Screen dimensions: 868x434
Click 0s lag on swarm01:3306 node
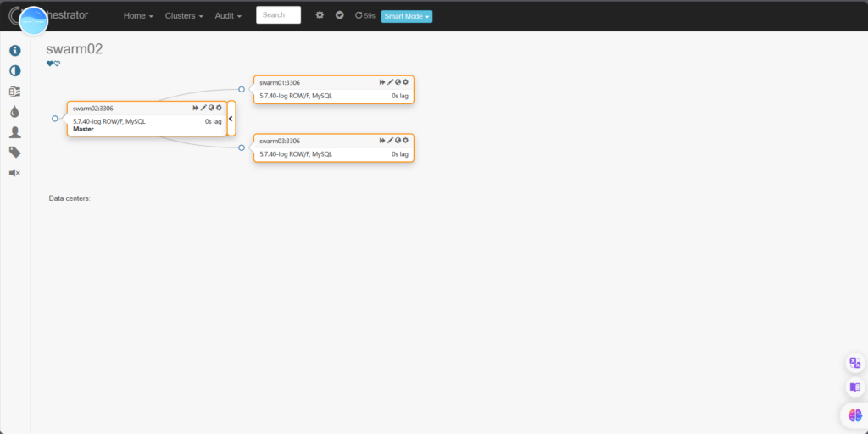(400, 96)
